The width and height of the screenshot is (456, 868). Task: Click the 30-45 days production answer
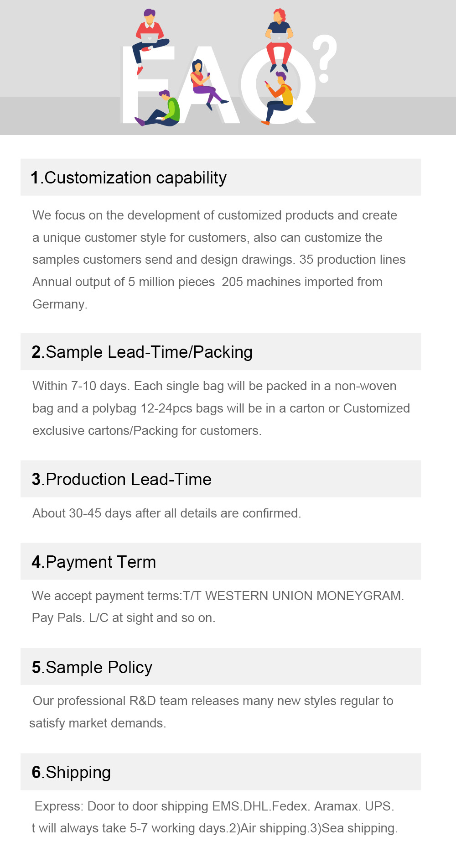(x=166, y=513)
